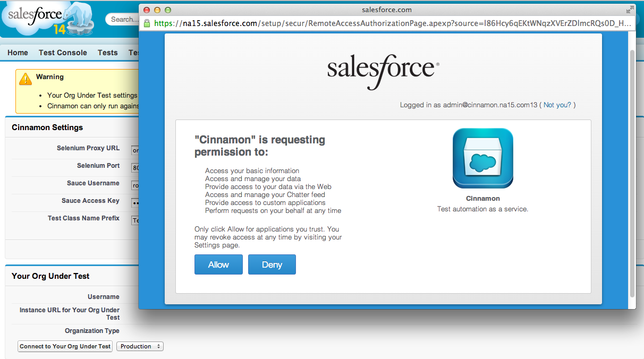Click 'Provide access to your data via the Web'
This screenshot has height=359, width=644.
click(268, 187)
